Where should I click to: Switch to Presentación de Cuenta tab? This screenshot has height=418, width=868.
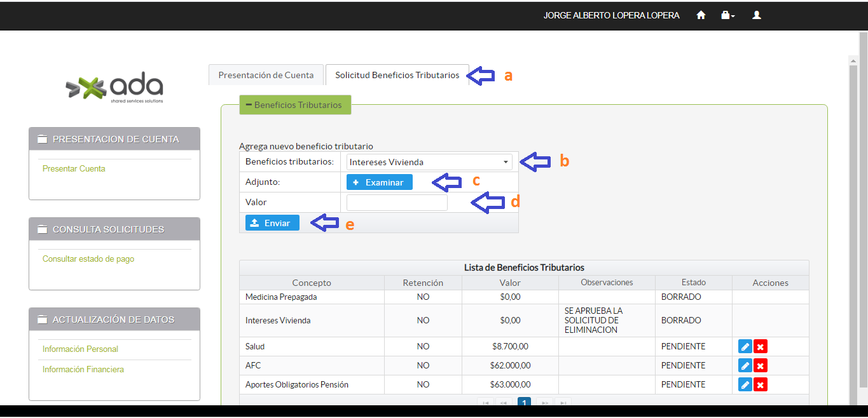(x=266, y=75)
